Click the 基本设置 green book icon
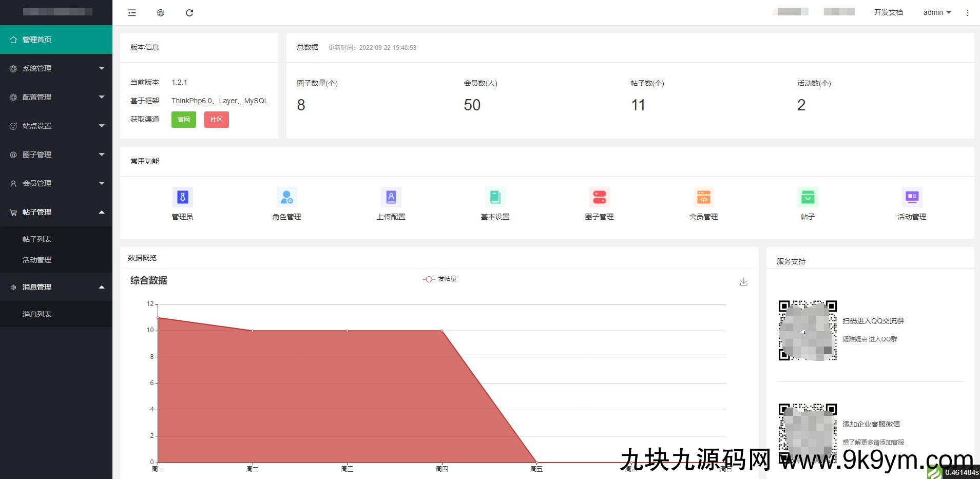The width and height of the screenshot is (980, 479). [494, 197]
